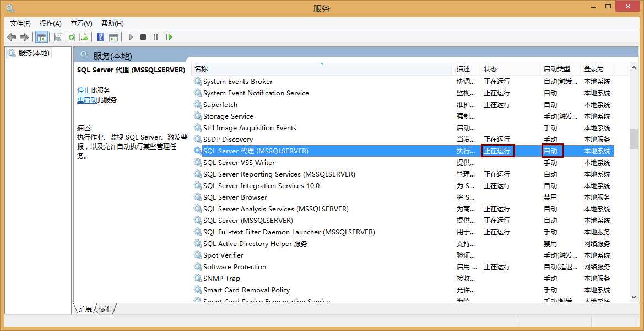Open the 操作(A) menu
The height and width of the screenshot is (331, 644).
(x=51, y=23)
